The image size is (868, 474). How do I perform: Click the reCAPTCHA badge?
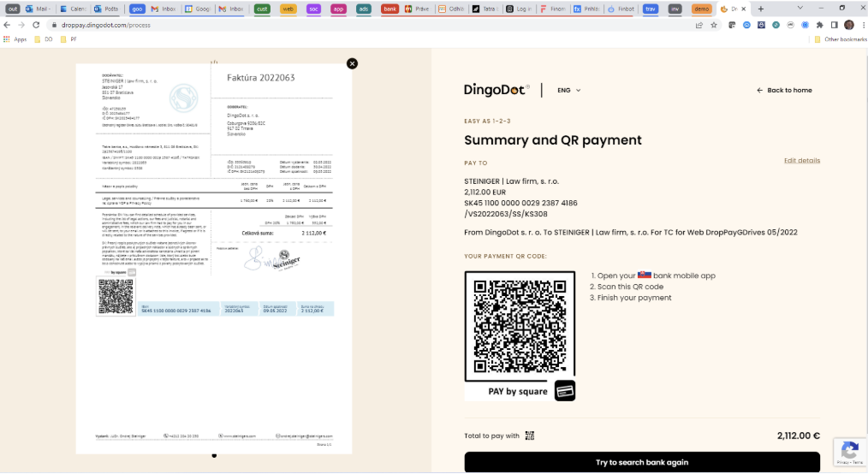850,451
